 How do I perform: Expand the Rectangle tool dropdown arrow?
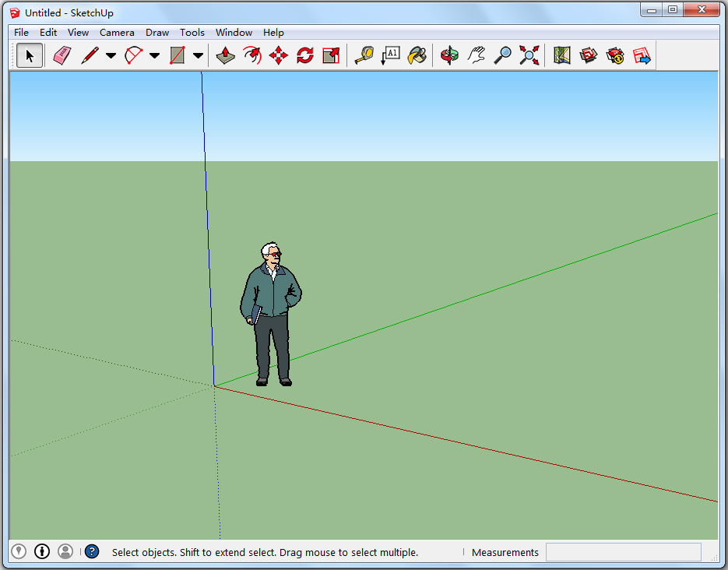point(198,55)
